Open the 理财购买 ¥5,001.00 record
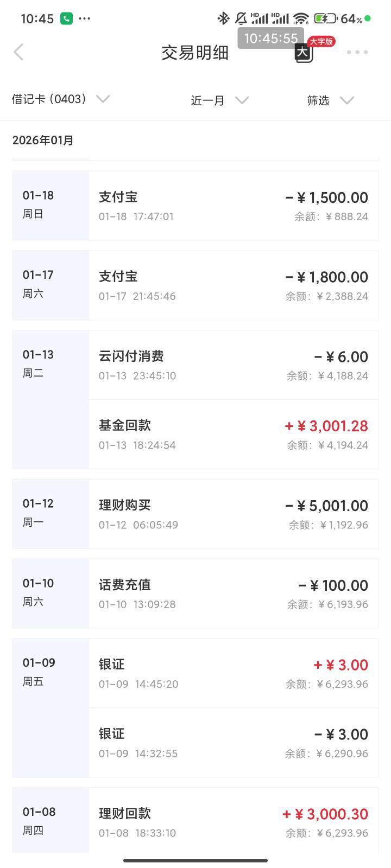The image size is (391, 868). [x=234, y=514]
